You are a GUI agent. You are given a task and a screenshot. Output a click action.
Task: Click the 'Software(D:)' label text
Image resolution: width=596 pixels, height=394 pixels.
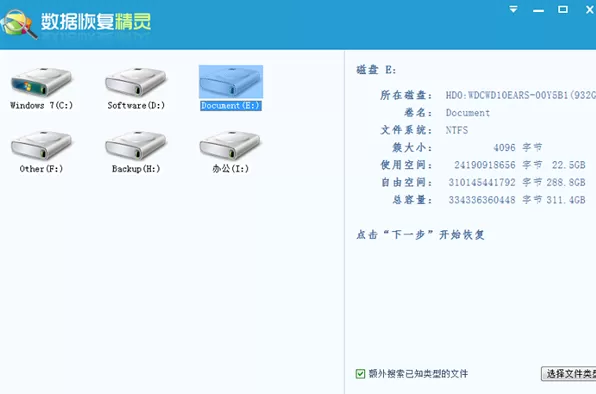[x=136, y=105]
